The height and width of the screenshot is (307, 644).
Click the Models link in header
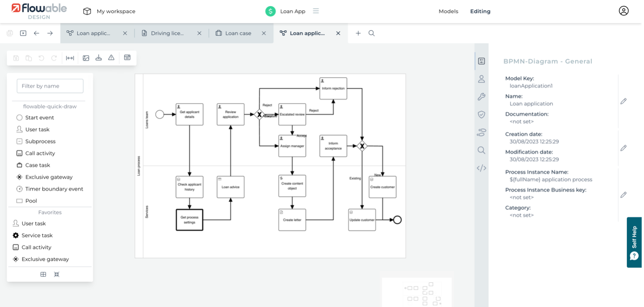coord(448,11)
